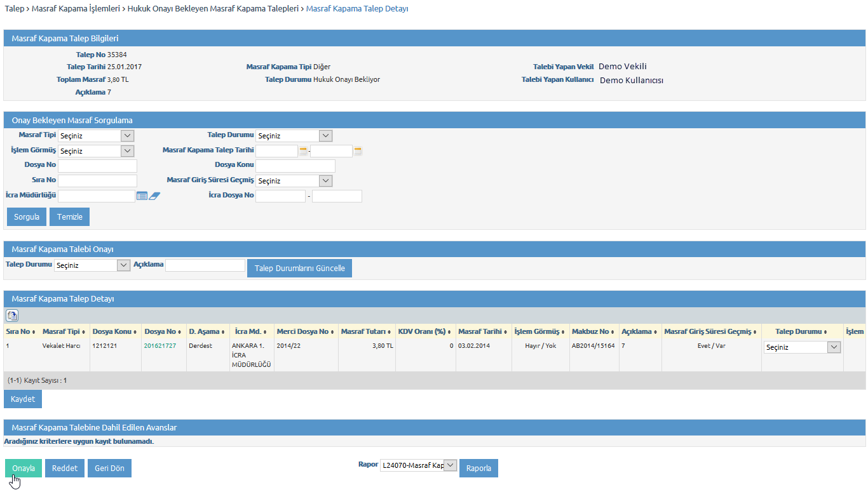The width and height of the screenshot is (868, 492).
Task: Click the Dosya Konu input field
Action: [x=295, y=166]
